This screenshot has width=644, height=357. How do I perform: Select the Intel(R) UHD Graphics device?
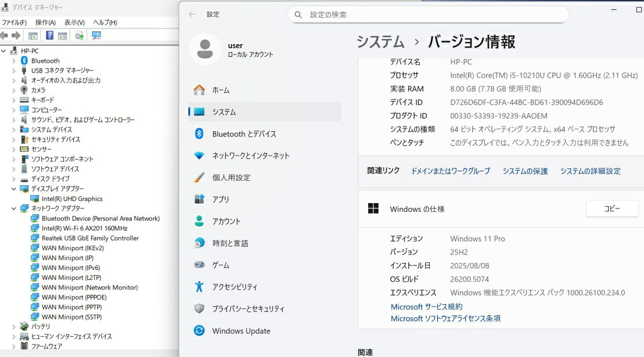pyautogui.click(x=72, y=199)
